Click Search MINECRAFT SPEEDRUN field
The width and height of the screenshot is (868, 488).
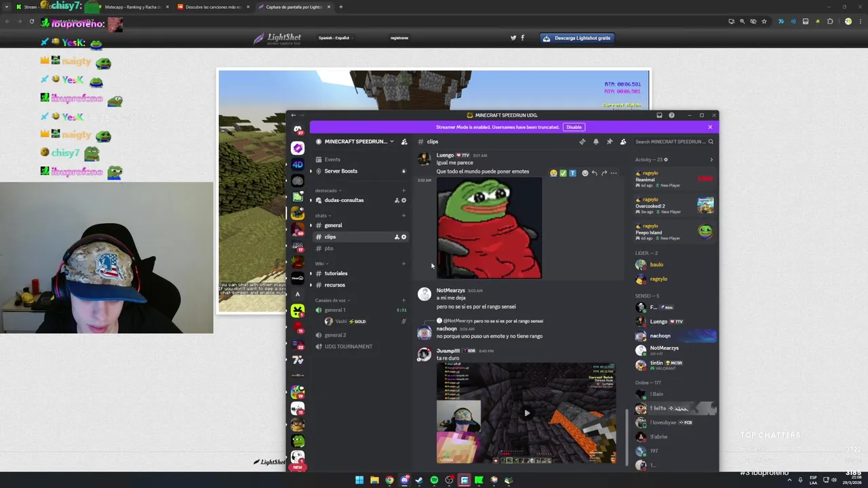click(x=673, y=142)
